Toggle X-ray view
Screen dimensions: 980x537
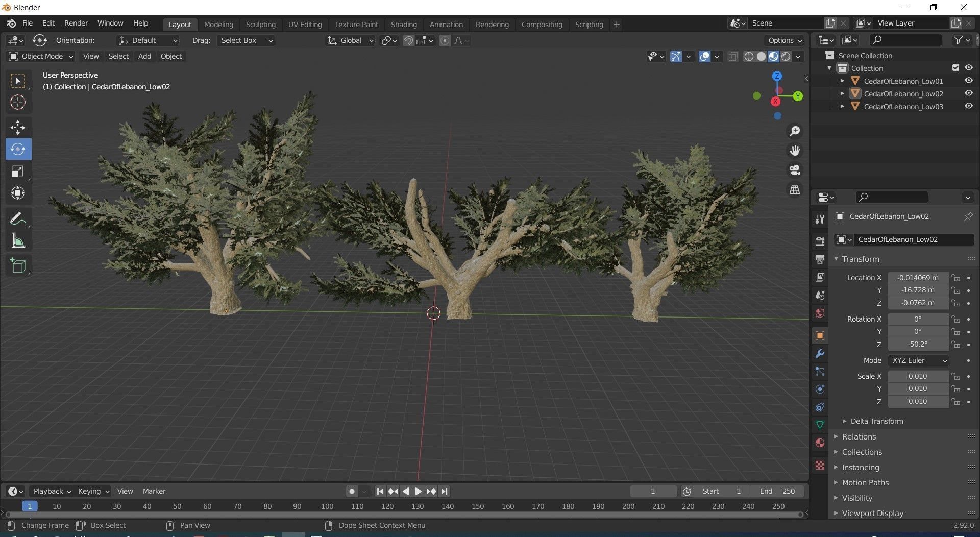point(733,56)
